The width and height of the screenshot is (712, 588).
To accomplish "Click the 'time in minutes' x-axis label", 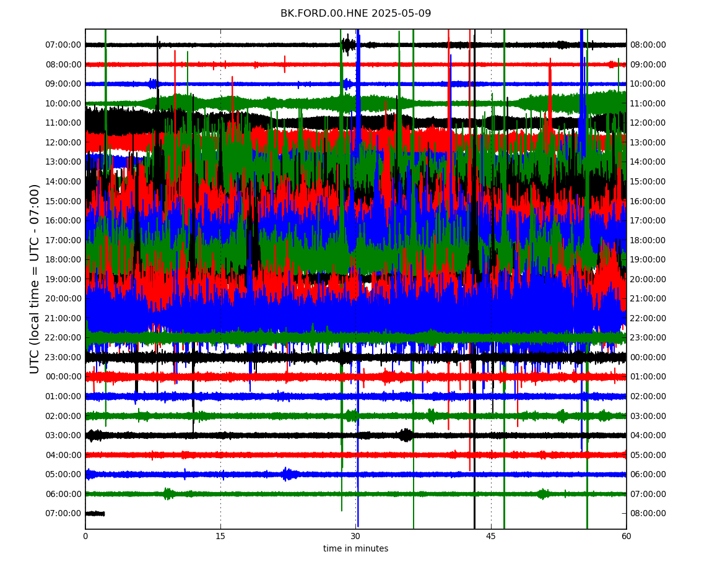I will [355, 548].
